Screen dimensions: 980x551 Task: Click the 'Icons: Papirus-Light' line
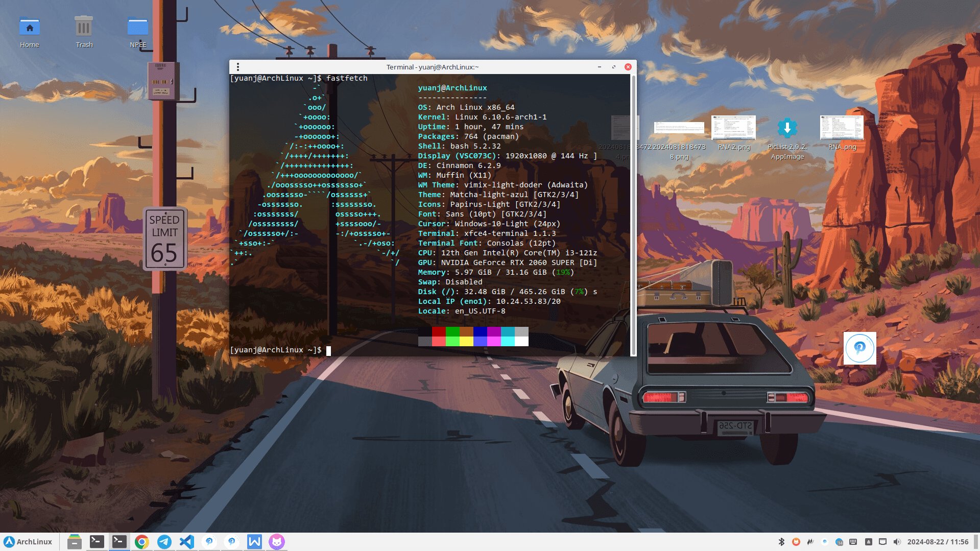coord(489,204)
